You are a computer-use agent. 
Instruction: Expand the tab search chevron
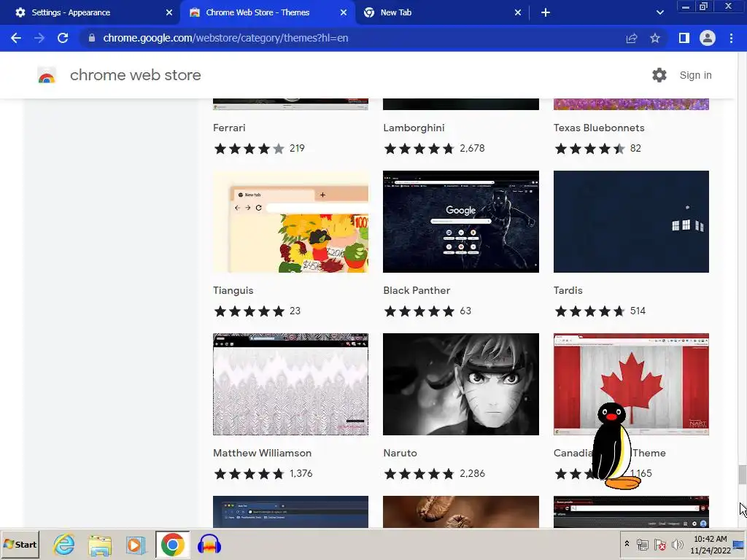click(659, 12)
